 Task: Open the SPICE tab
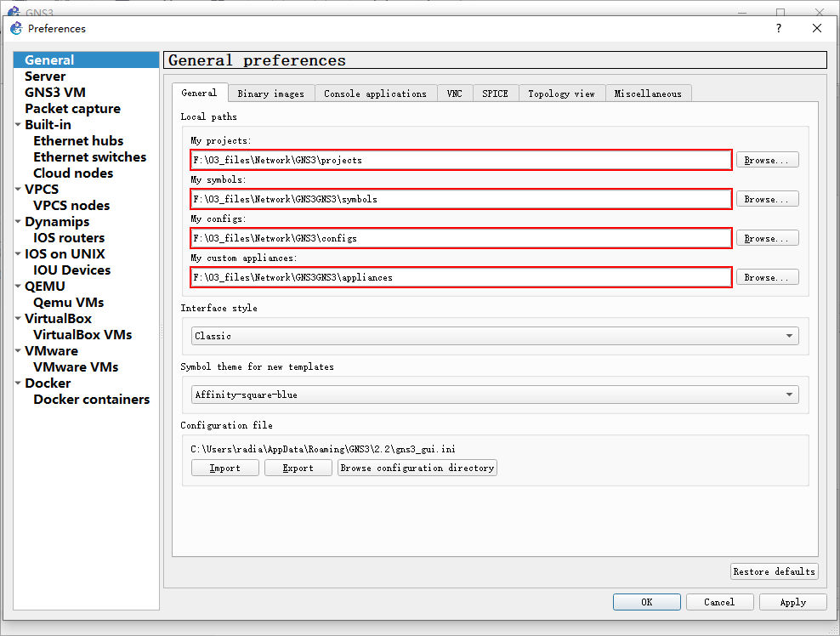pos(495,94)
